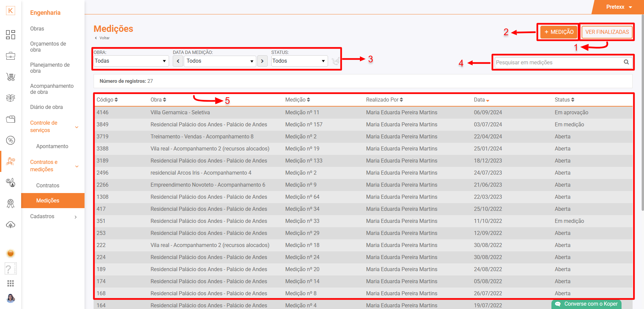Sort table by Status column

564,100
